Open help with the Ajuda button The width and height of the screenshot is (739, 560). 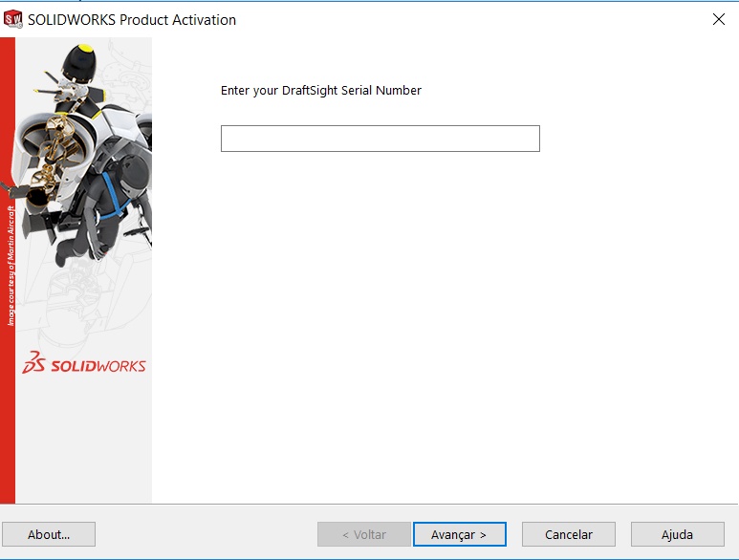(677, 534)
